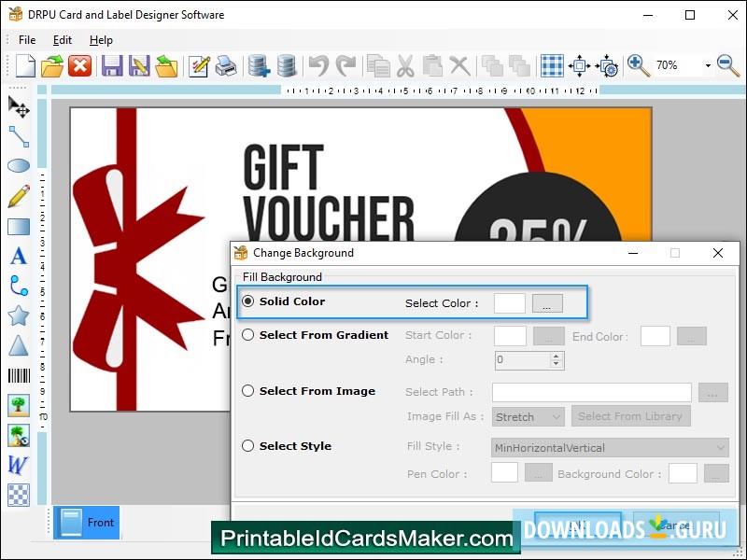
Task: Pick the Rectangle shape tool
Action: pos(19,227)
